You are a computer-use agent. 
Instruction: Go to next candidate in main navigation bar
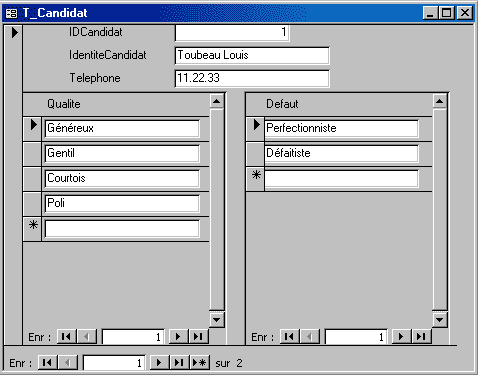(x=160, y=362)
